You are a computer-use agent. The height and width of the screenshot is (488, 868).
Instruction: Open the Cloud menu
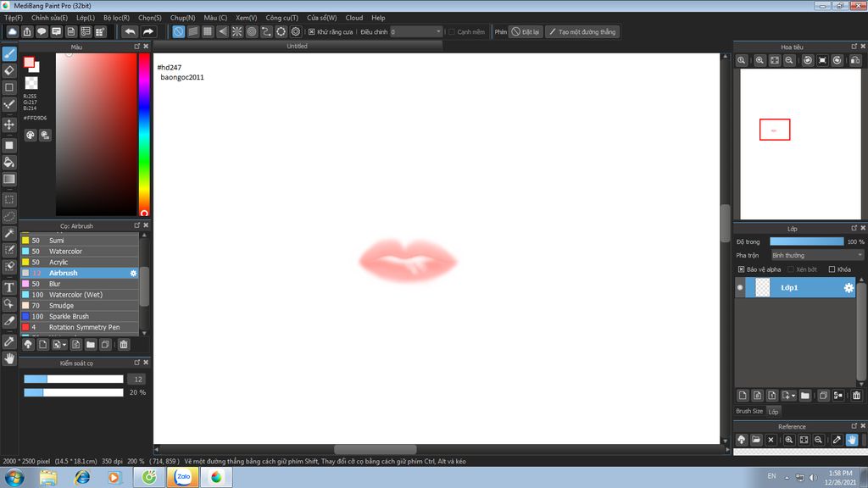(x=354, y=18)
